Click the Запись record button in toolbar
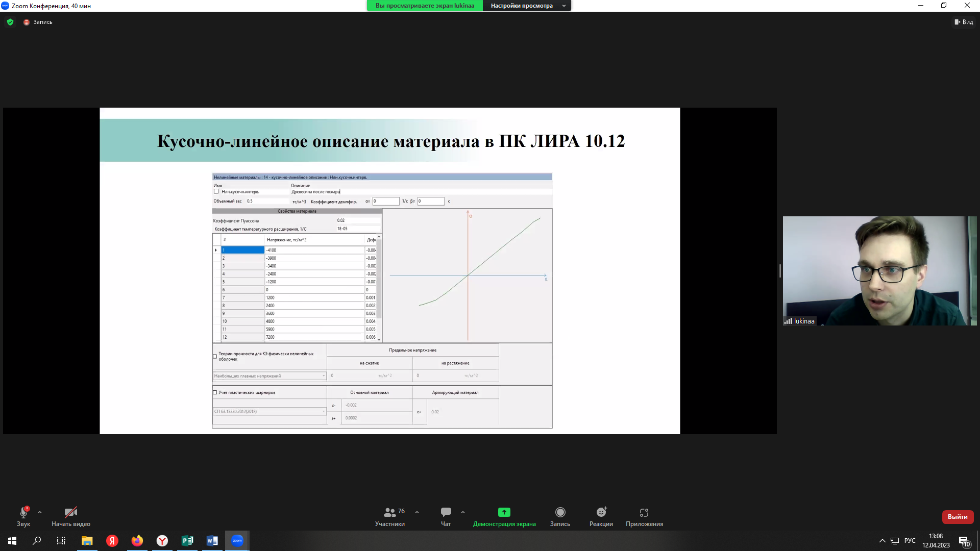Screen dimensions: 980x551 (x=560, y=516)
